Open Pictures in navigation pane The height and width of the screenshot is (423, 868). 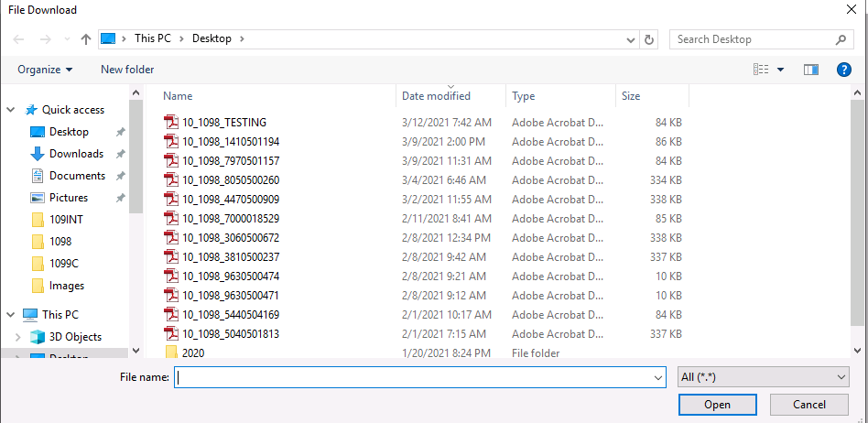pyautogui.click(x=68, y=197)
